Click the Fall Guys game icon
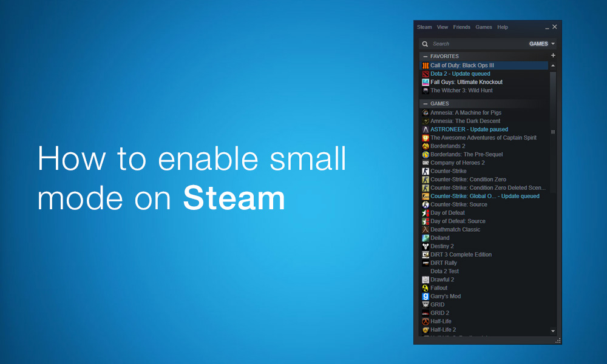The height and width of the screenshot is (364, 607). [426, 82]
